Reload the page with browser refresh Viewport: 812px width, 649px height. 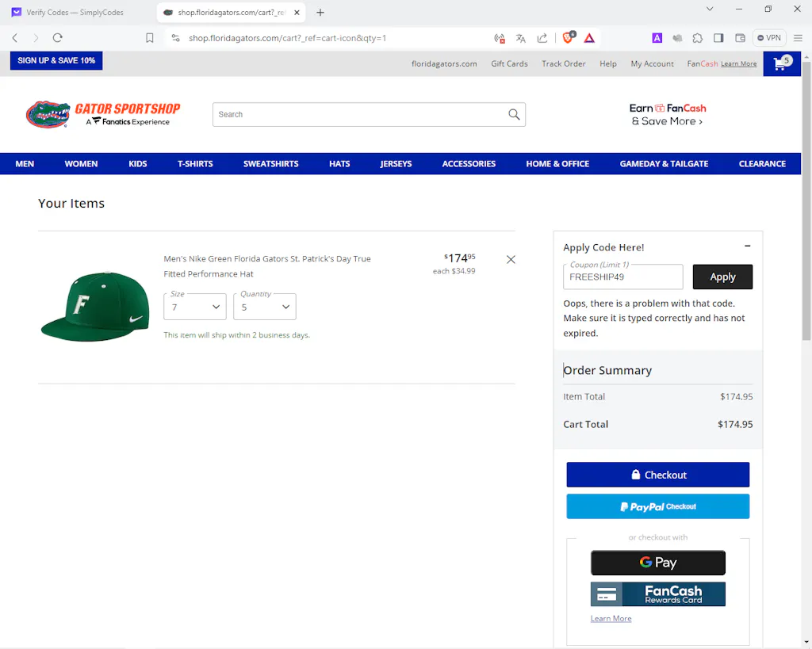[x=58, y=38]
